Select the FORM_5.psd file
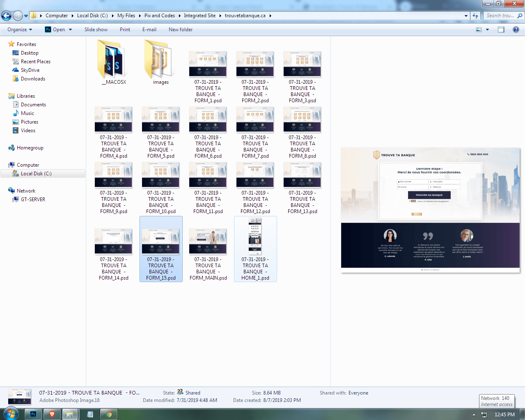This screenshot has width=525, height=420. click(161, 132)
